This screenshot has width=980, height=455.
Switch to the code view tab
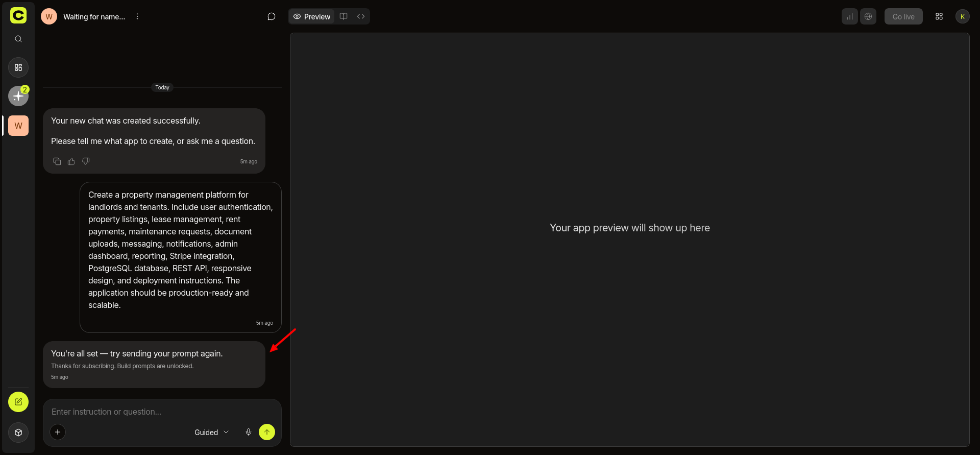[361, 16]
